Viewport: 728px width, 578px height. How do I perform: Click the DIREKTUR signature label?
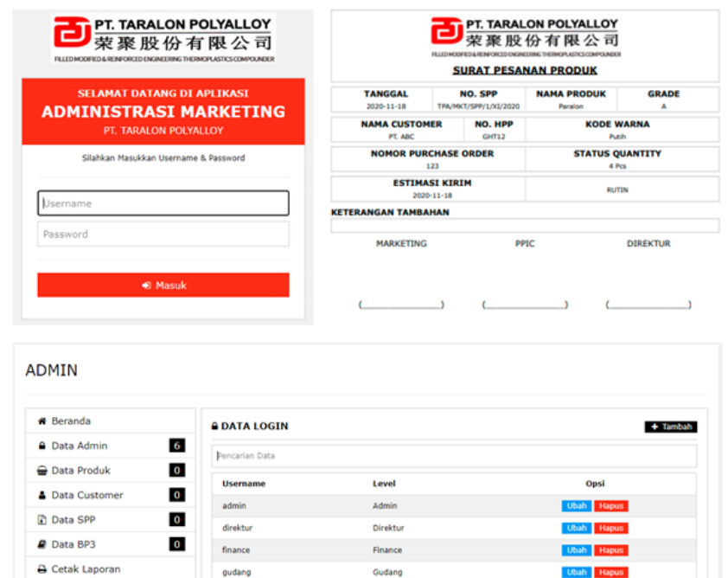648,243
